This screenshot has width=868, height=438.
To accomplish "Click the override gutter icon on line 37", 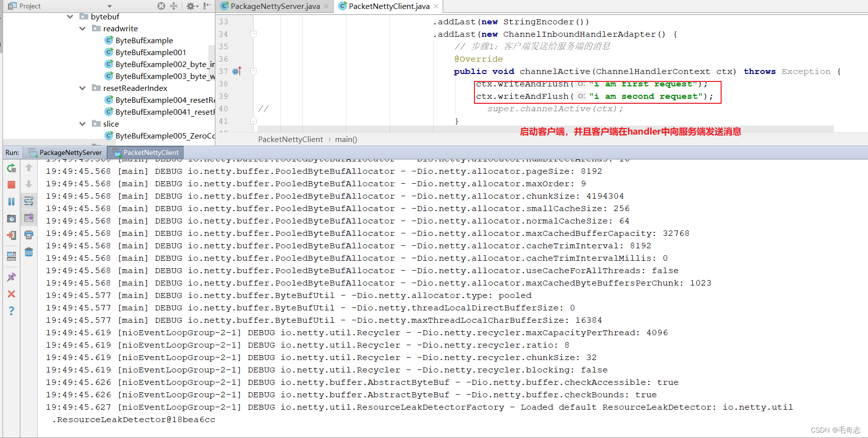I will click(x=237, y=71).
